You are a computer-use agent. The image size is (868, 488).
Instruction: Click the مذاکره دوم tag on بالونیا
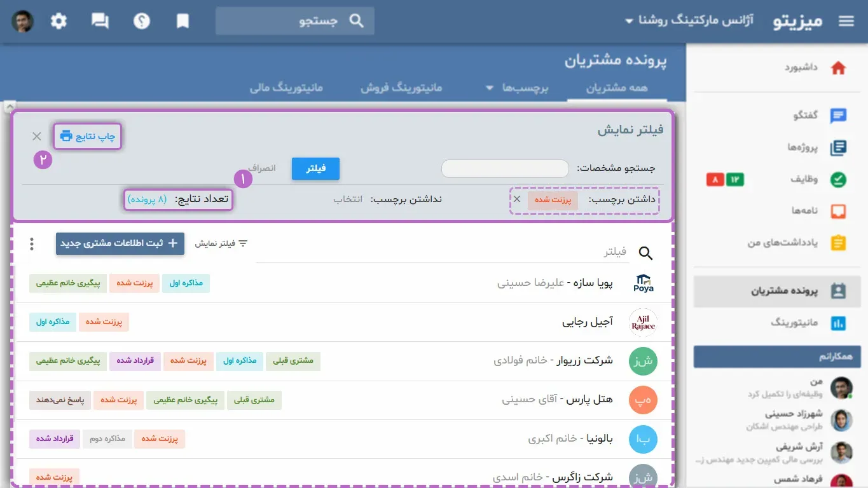coord(107,439)
